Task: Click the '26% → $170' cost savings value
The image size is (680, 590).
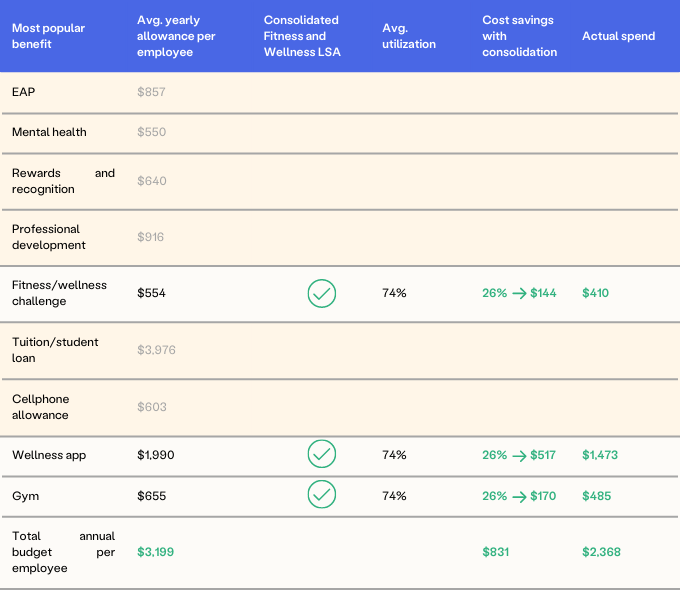Action: click(x=519, y=496)
